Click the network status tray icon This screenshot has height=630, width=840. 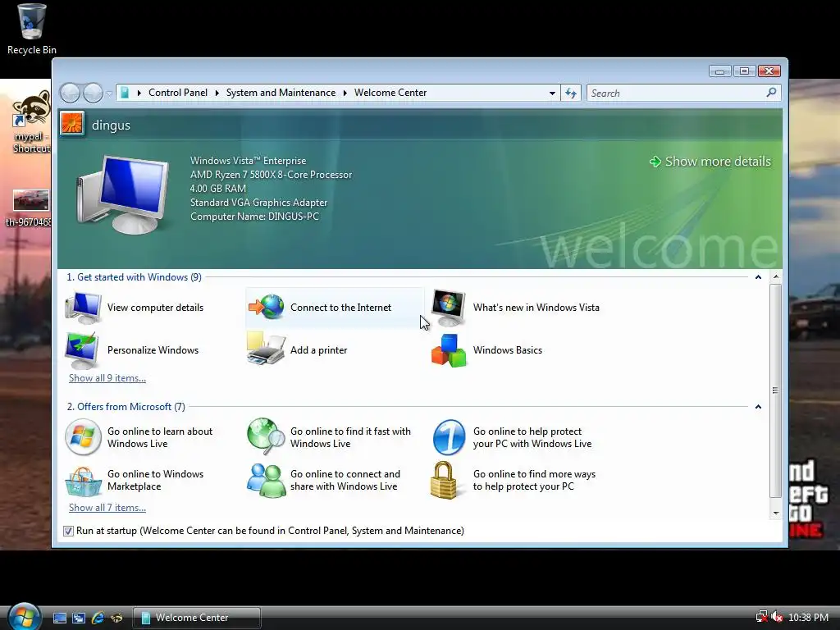[x=761, y=617]
